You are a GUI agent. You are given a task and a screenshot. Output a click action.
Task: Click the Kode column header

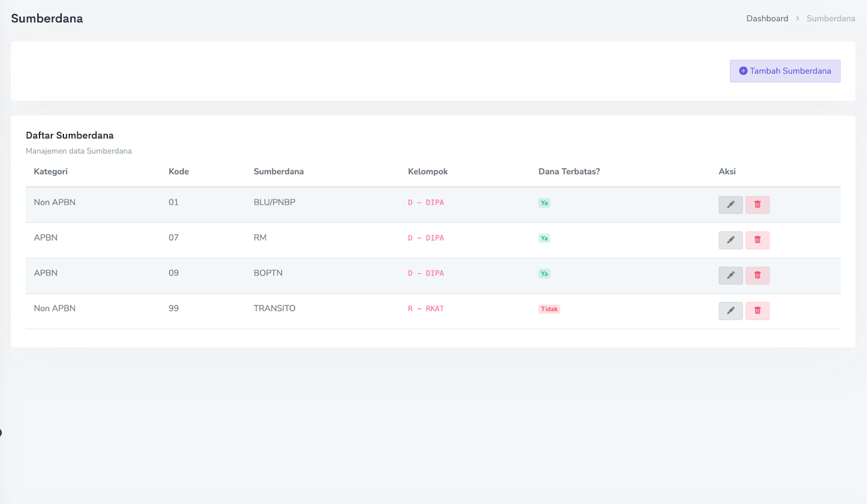[x=178, y=172]
